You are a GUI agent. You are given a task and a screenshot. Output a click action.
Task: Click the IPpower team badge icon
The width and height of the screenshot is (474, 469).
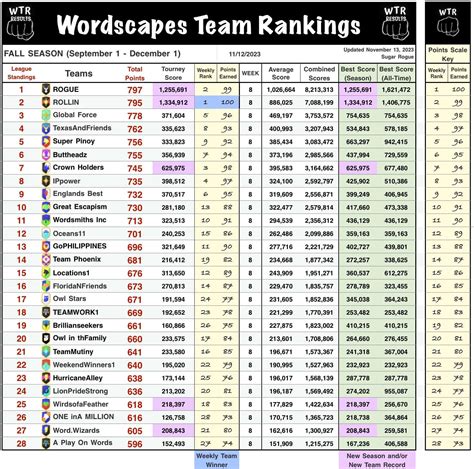pyautogui.click(x=46, y=181)
